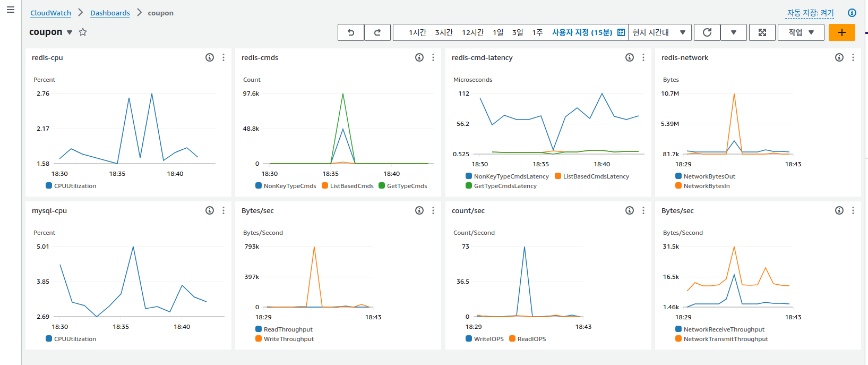Toggle WriteThroughput legend series

click(x=285, y=339)
